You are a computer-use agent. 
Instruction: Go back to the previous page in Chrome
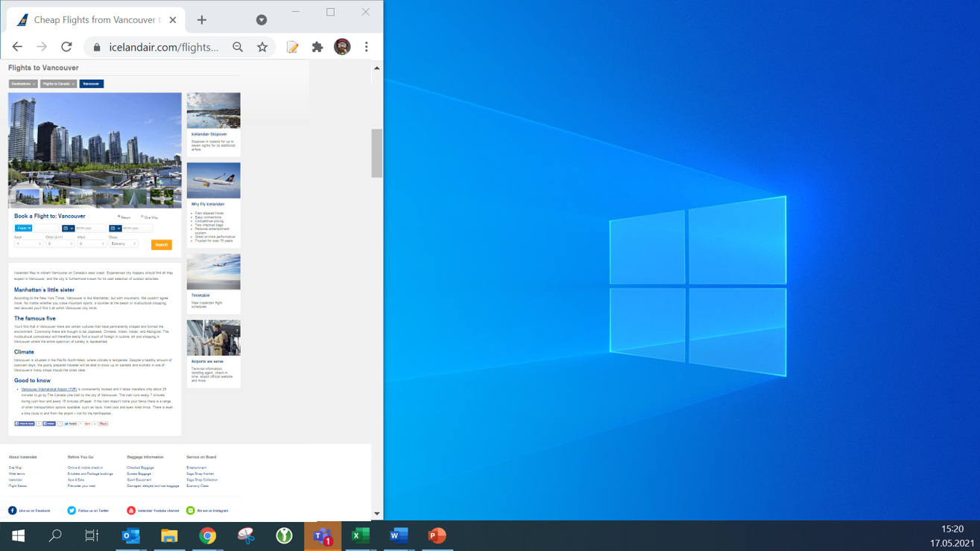[17, 47]
